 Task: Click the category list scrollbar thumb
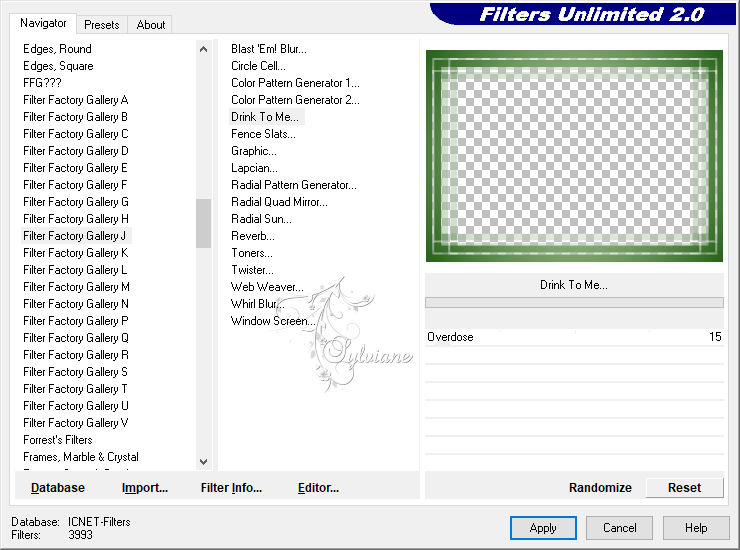[203, 223]
